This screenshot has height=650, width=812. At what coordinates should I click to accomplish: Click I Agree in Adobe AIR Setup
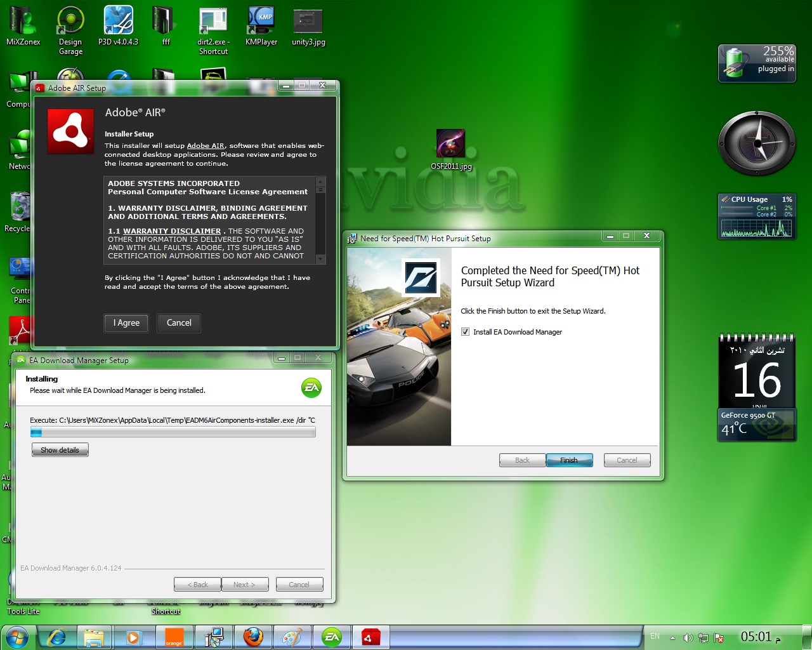[x=126, y=323]
